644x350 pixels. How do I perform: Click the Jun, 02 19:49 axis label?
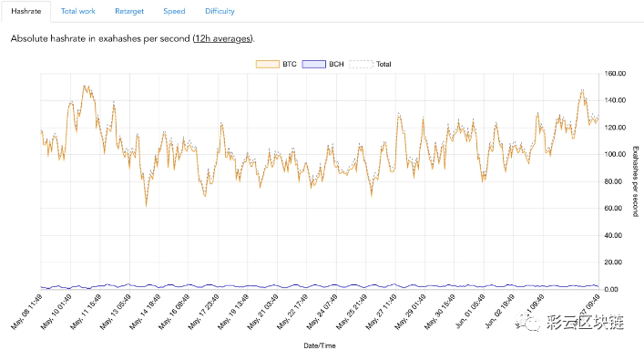coord(499,313)
